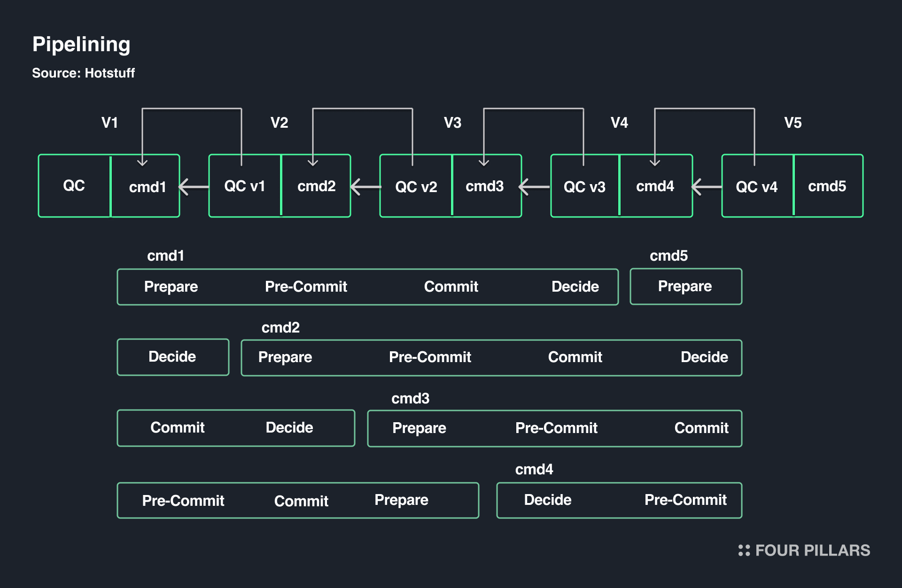Screen dimensions: 902x588
Task: Select the cmd1 cell in the V1 block
Action: tap(146, 186)
